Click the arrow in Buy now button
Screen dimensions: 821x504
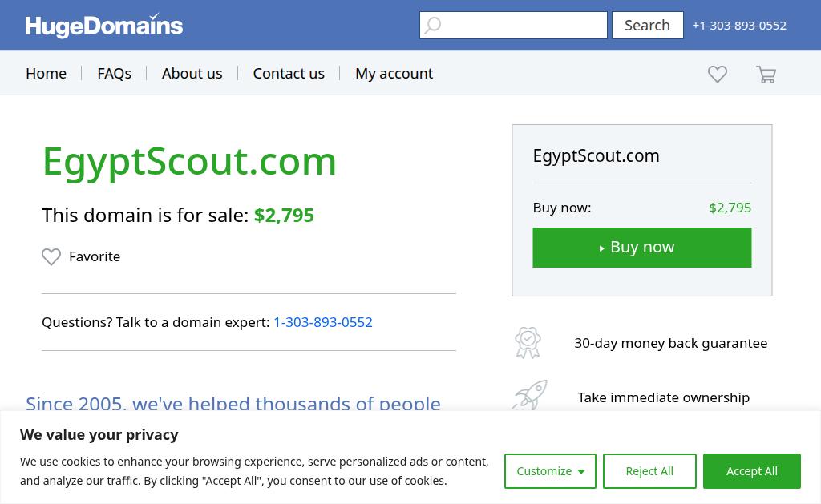coord(601,248)
